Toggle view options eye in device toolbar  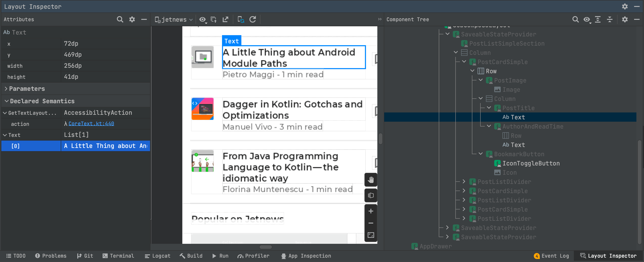(202, 20)
